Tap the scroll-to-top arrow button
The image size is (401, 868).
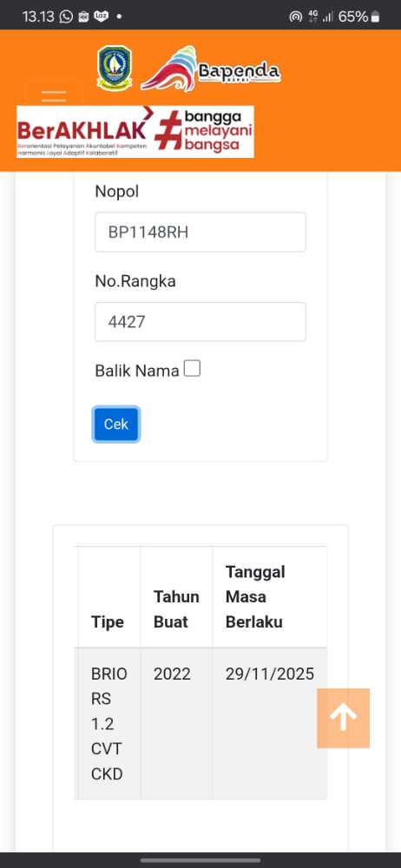coord(344,718)
